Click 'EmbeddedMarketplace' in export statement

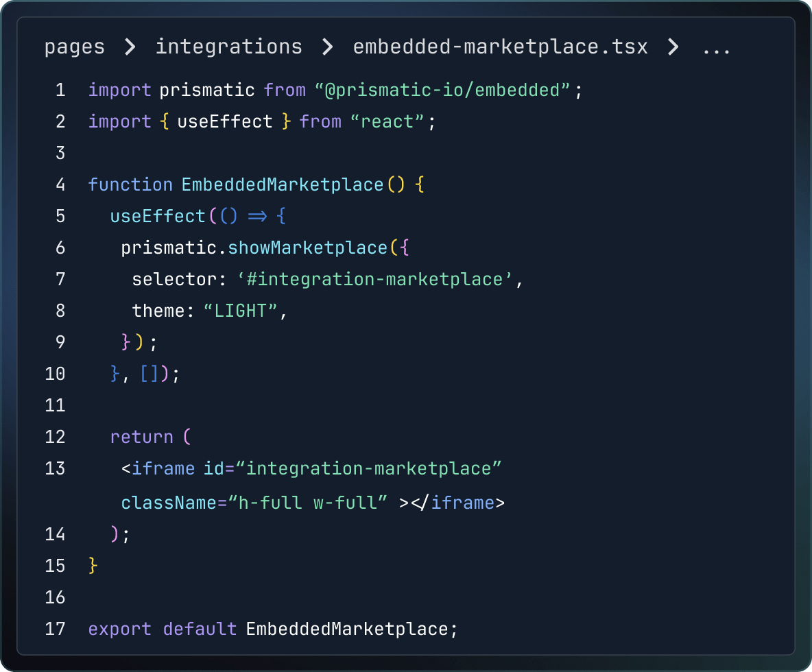pyautogui.click(x=347, y=629)
